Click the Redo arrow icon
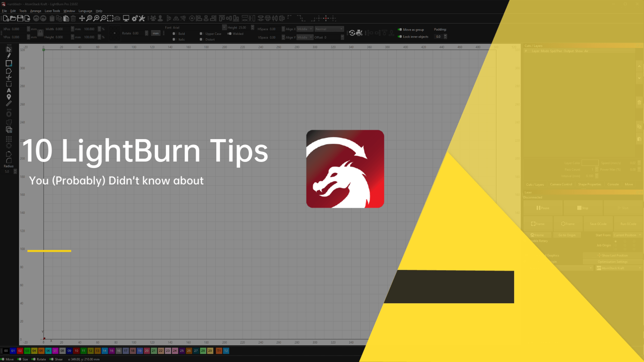This screenshot has height=362, width=644. click(x=43, y=18)
